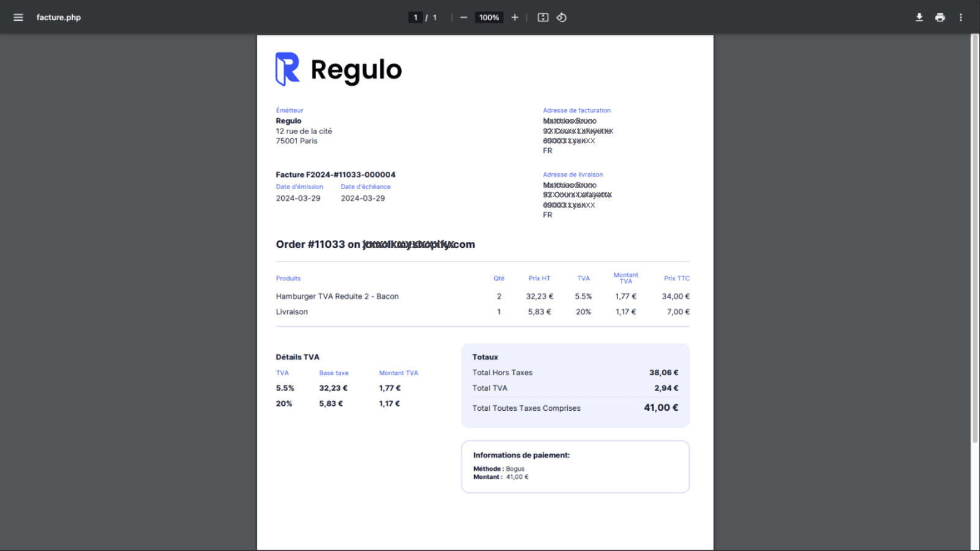Image resolution: width=980 pixels, height=551 pixels.
Task: Click the zoom in plus icon
Action: tap(514, 17)
